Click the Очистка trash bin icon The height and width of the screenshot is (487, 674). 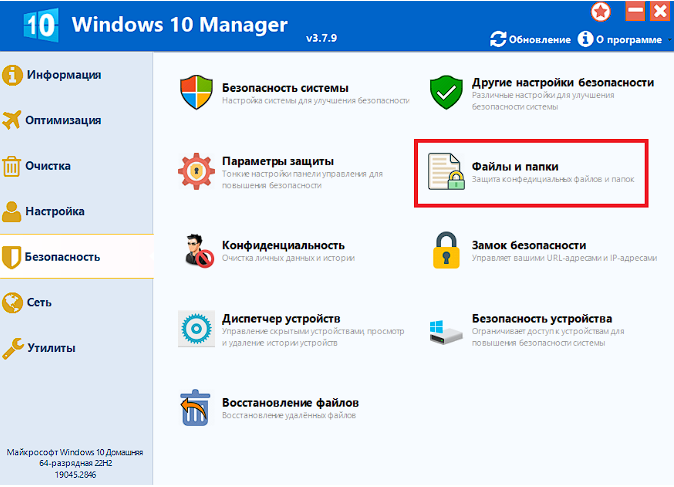point(12,166)
